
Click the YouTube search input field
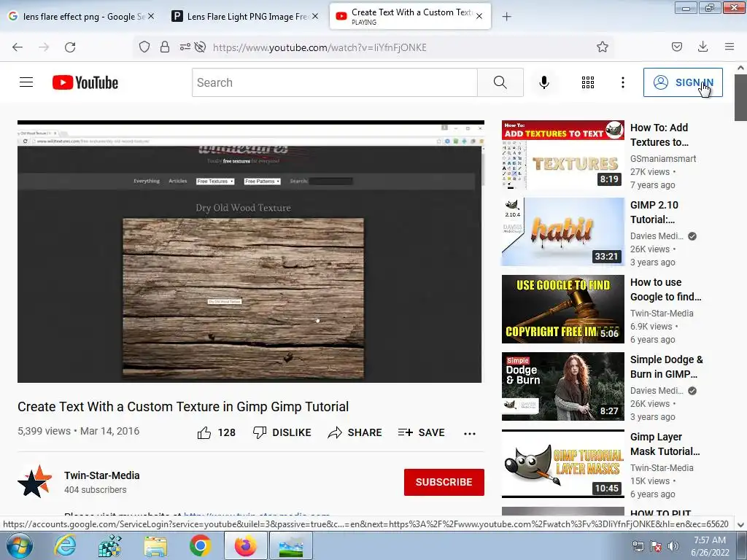[334, 82]
